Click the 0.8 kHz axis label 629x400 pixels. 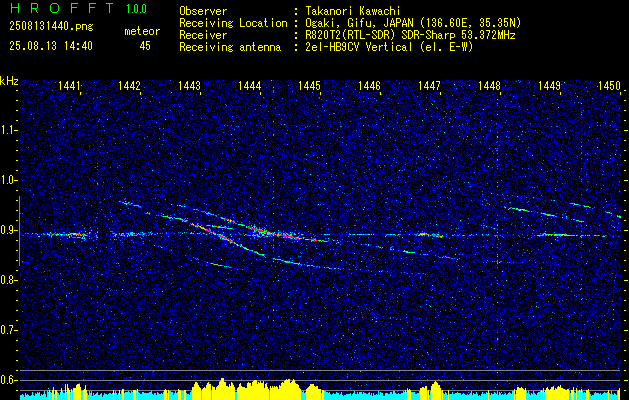8,280
